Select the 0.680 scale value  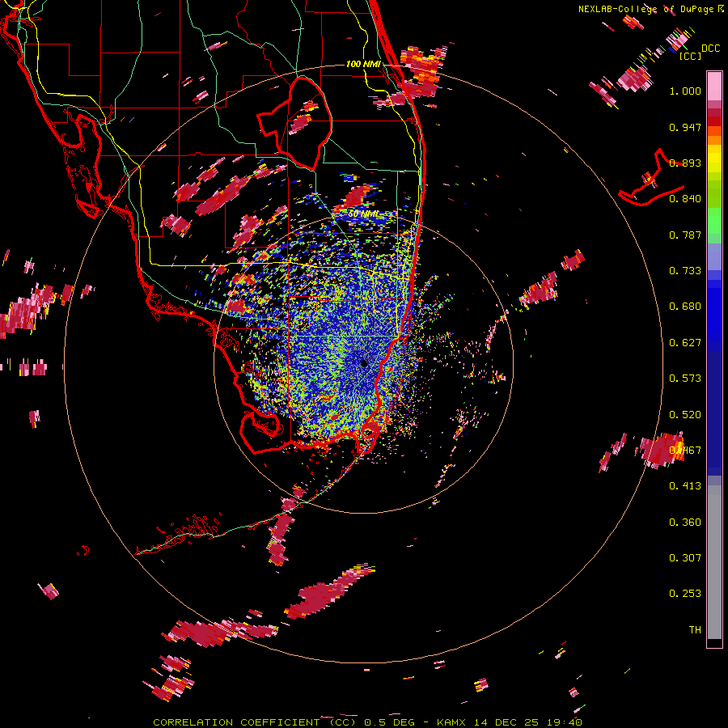(x=685, y=307)
